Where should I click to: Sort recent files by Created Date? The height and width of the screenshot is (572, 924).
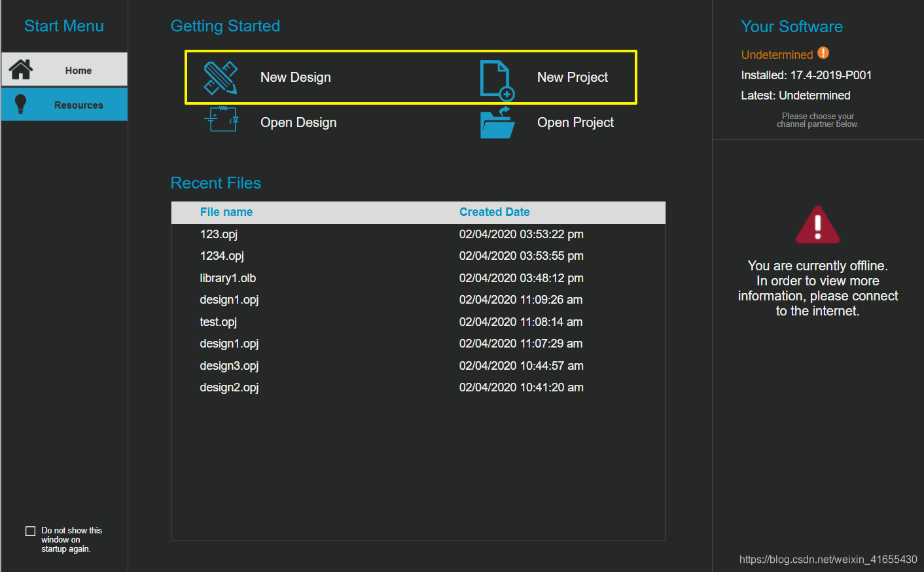(494, 212)
